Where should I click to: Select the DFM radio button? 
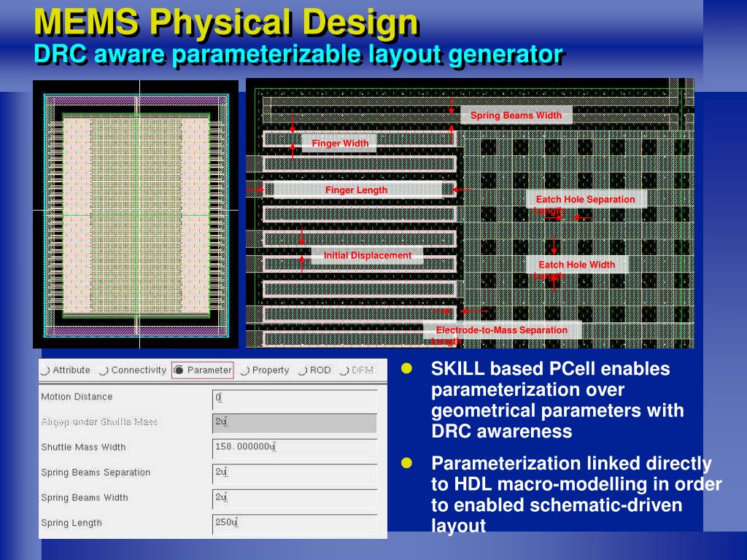click(344, 370)
